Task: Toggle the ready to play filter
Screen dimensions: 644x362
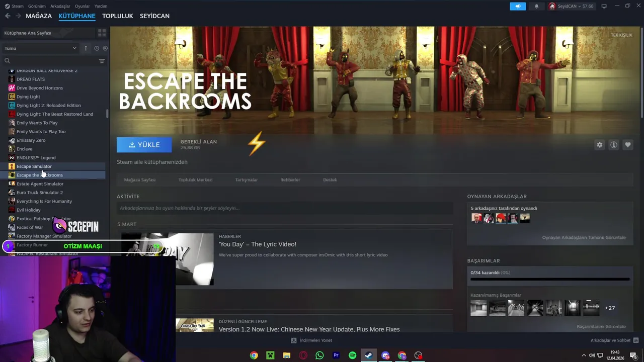Action: (x=105, y=48)
